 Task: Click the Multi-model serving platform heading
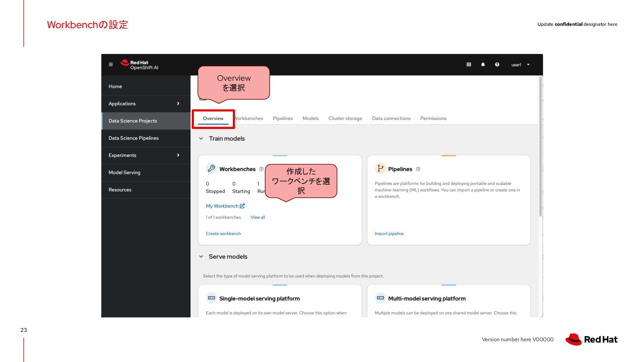click(427, 299)
